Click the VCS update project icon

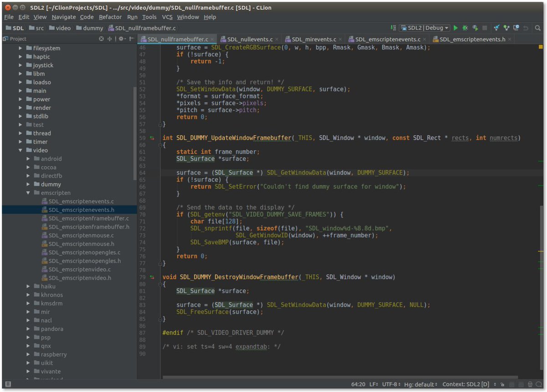pyautogui.click(x=496, y=28)
